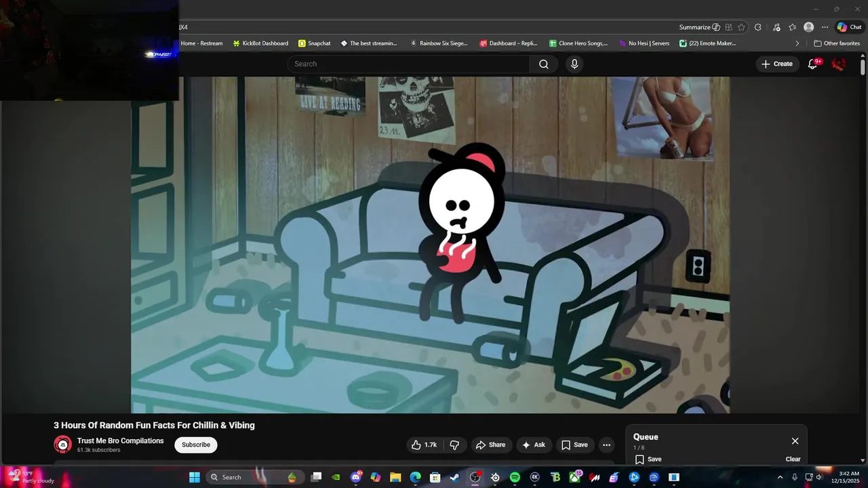Click the Ask button below the video
The width and height of the screenshot is (868, 488).
533,445
